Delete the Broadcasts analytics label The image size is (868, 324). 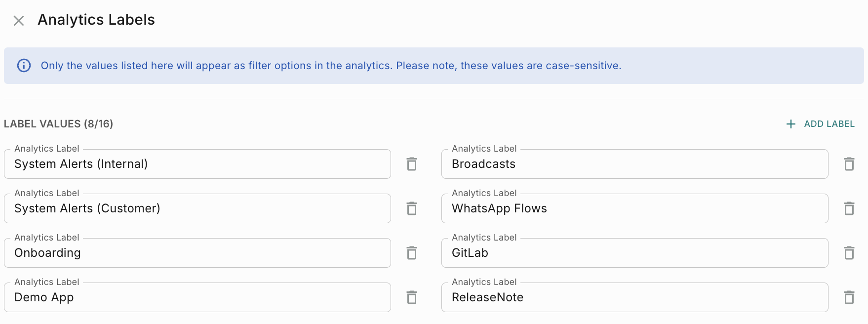(849, 164)
